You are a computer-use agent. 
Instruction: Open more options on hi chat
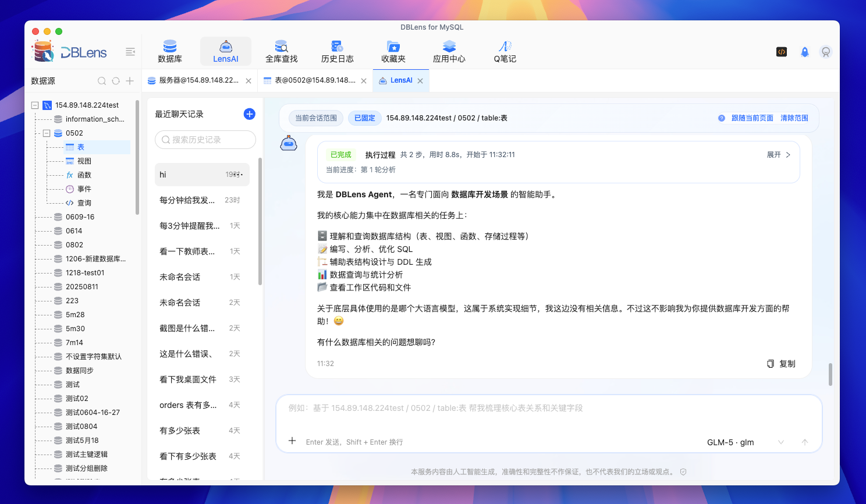coord(239,175)
